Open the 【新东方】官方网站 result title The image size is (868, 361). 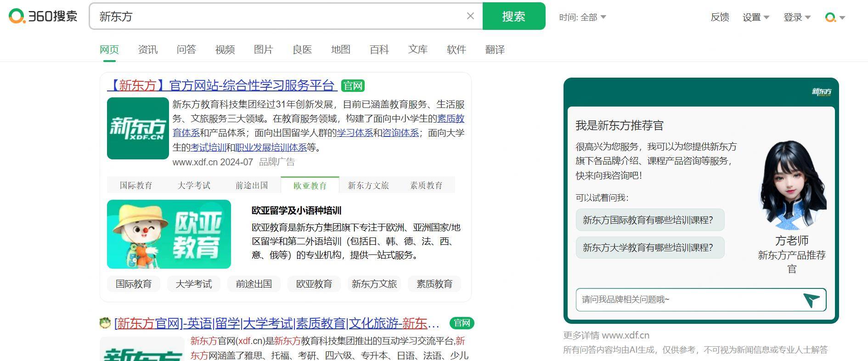[x=222, y=85]
